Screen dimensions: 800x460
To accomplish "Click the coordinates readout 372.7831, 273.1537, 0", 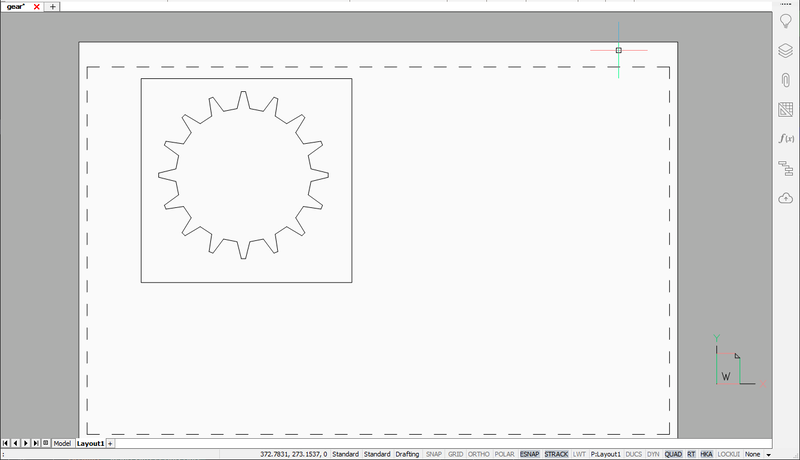I will [x=293, y=454].
